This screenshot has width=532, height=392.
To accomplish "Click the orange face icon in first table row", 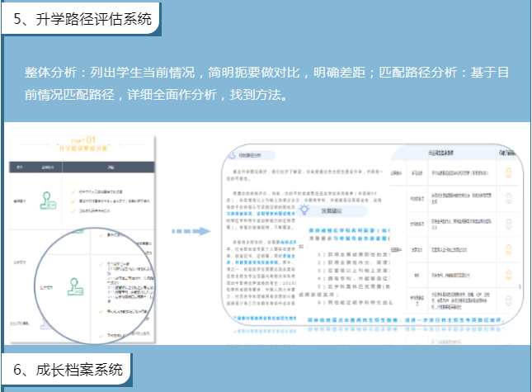I will (508, 173).
